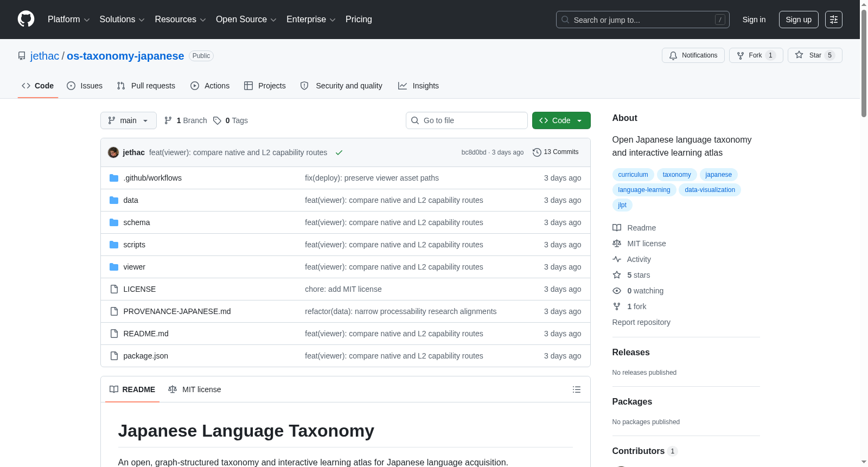Click the Sign in link
The height and width of the screenshot is (467, 868).
click(x=754, y=20)
